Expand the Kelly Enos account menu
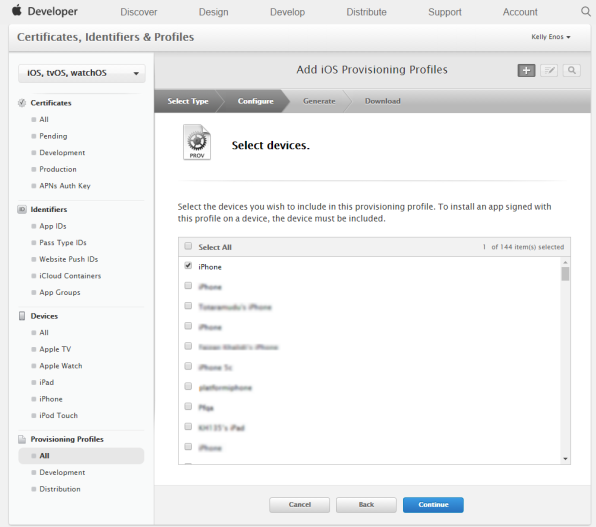Viewport: 596px width, 527px height. click(x=551, y=37)
